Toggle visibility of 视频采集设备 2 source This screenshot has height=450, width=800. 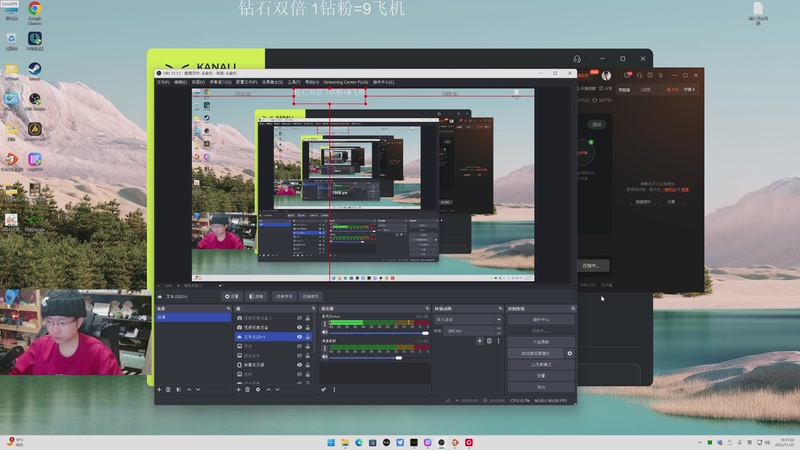pos(299,318)
